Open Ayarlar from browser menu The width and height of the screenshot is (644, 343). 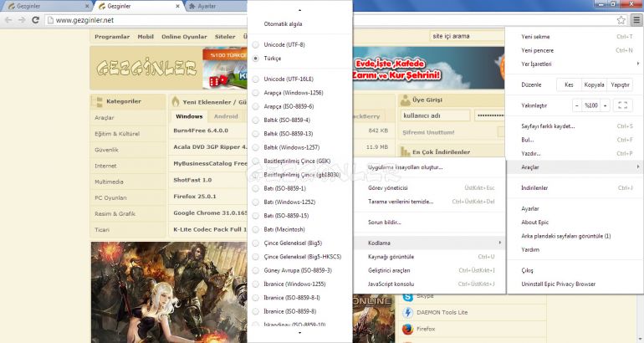point(575,208)
